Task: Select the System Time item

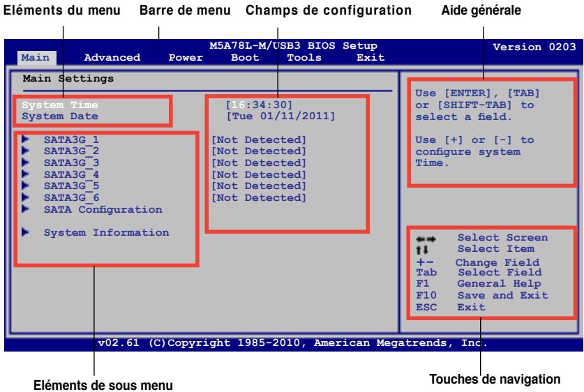Action: pos(59,105)
